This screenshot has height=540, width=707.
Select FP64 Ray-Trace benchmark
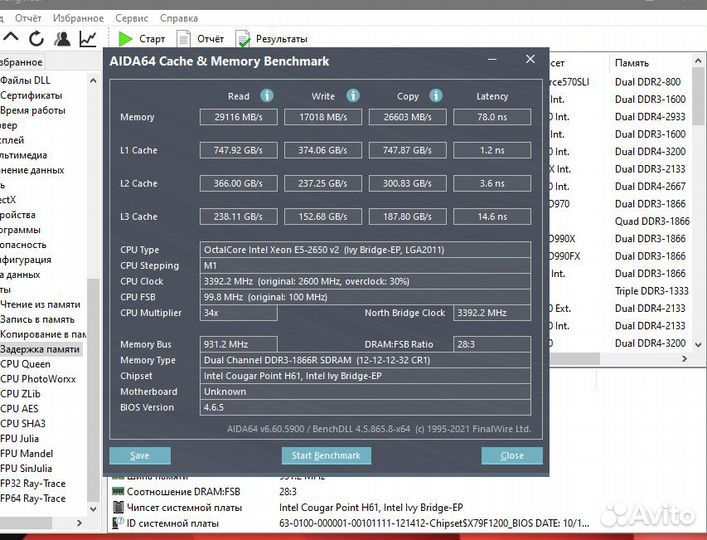pos(33,498)
